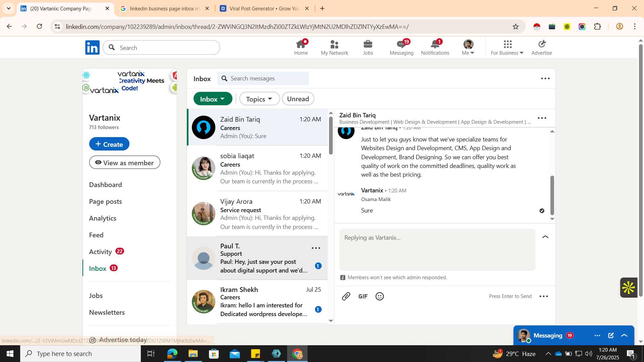Show hidden system tray icons

tap(548, 354)
